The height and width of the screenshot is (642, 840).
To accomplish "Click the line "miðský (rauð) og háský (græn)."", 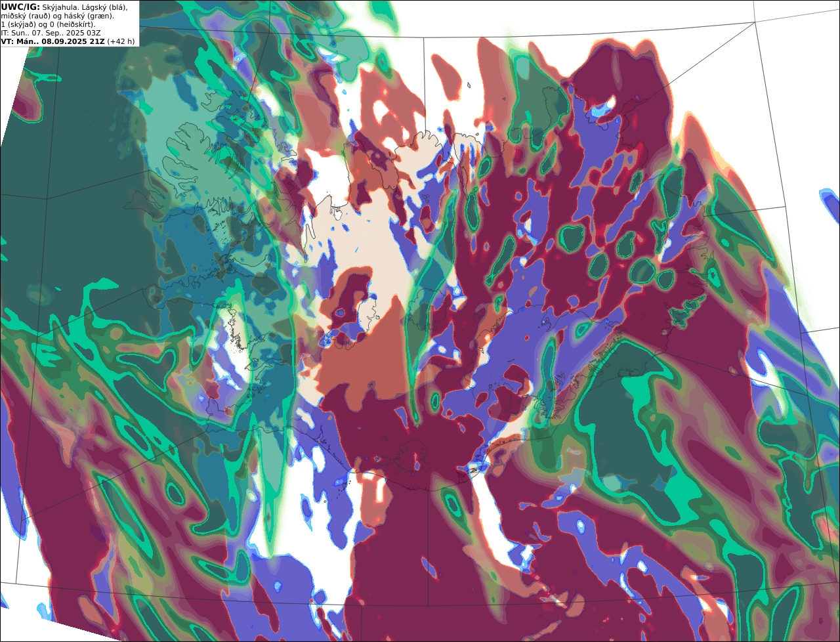I will tap(57, 16).
